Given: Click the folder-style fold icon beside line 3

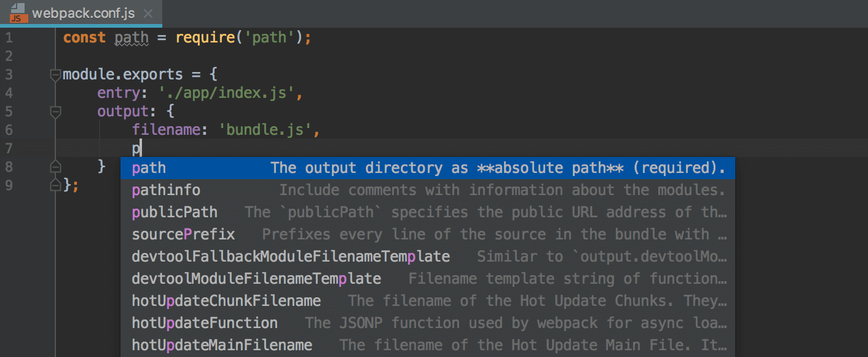Looking at the screenshot, I should 55,74.
